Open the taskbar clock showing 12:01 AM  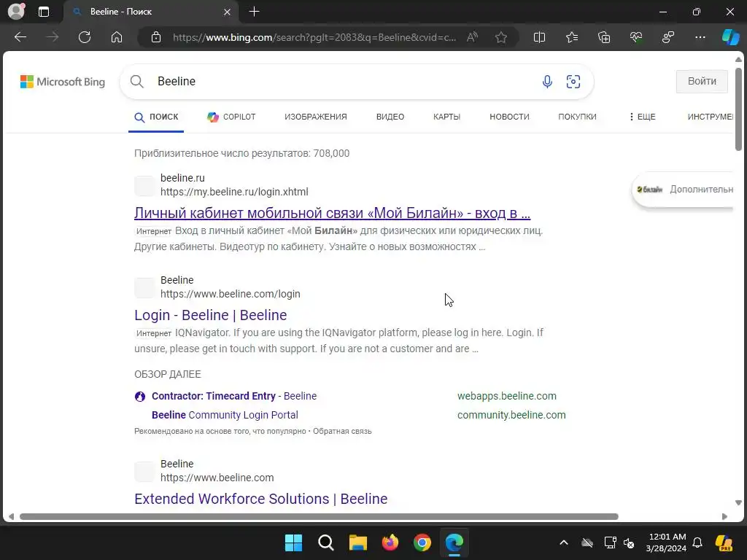point(667,542)
